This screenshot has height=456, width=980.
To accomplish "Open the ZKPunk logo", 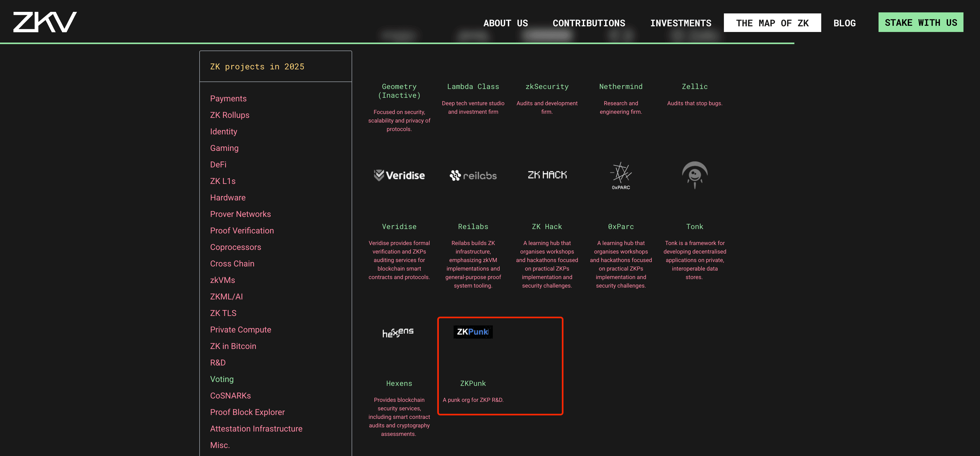I will click(473, 332).
